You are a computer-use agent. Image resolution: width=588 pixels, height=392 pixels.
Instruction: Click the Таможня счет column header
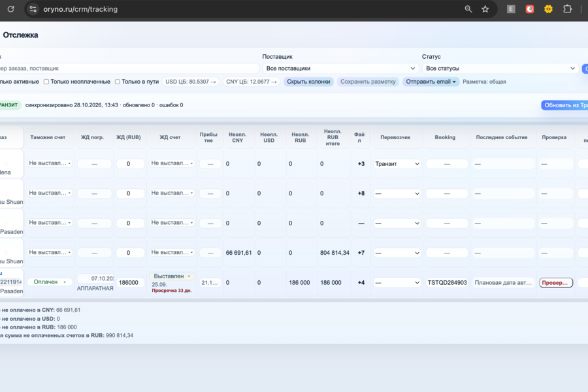(x=48, y=137)
